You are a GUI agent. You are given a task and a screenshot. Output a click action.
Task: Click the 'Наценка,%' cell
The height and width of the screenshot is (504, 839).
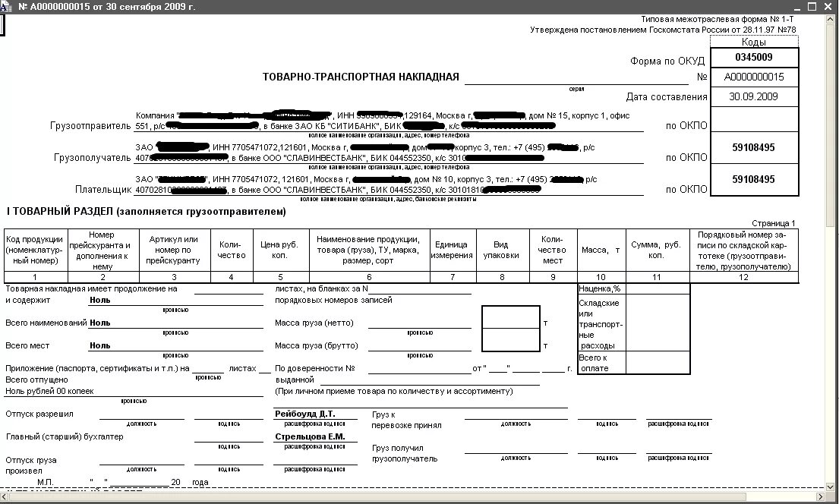pyautogui.click(x=601, y=289)
